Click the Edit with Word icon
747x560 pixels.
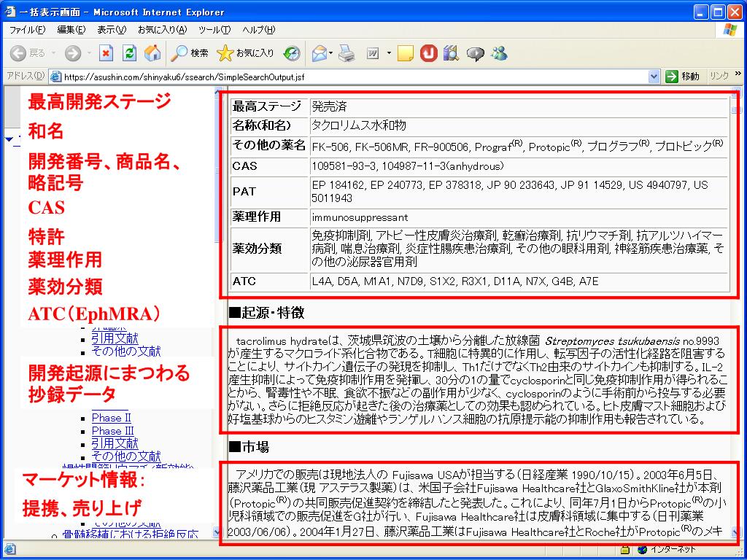[373, 53]
